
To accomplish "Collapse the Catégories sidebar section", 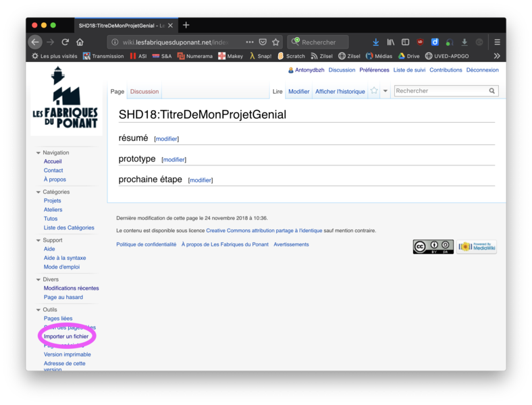I will [x=38, y=192].
